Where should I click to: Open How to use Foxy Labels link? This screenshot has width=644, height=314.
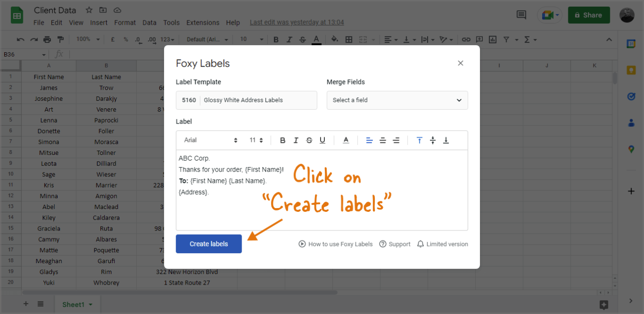tap(335, 244)
